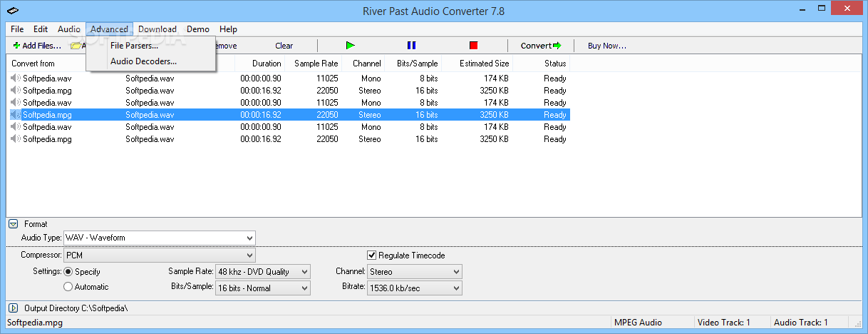Toggle the Regulate Timecode checkbox

pos(372,255)
